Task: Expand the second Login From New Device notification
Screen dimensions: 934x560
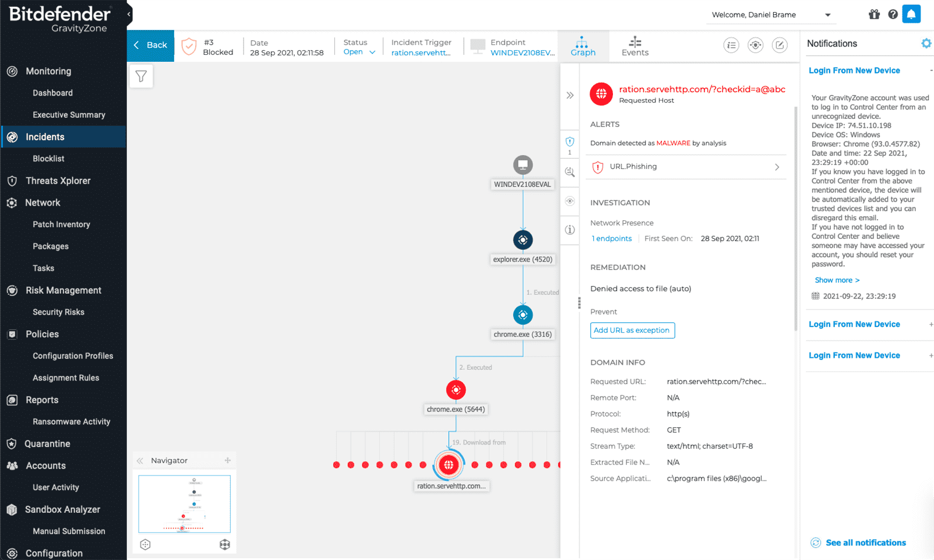Action: click(x=931, y=325)
